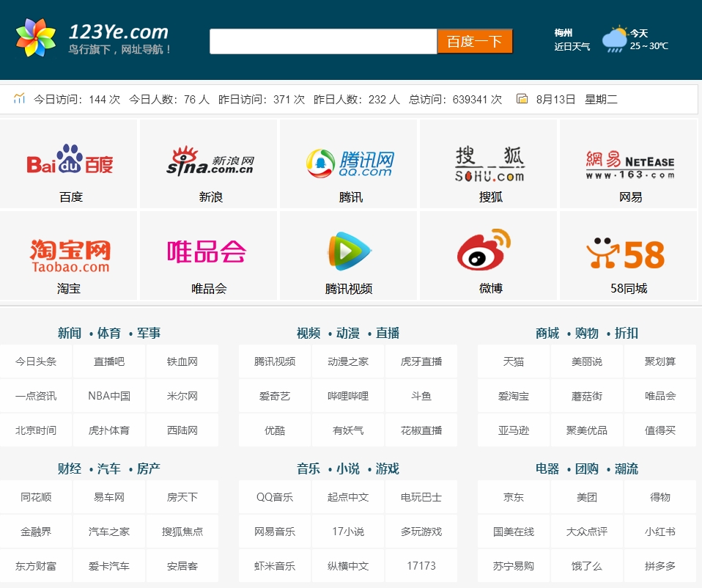Viewport: 702px width, 588px height.
Task: Select the 视频 category heading
Action: [308, 333]
